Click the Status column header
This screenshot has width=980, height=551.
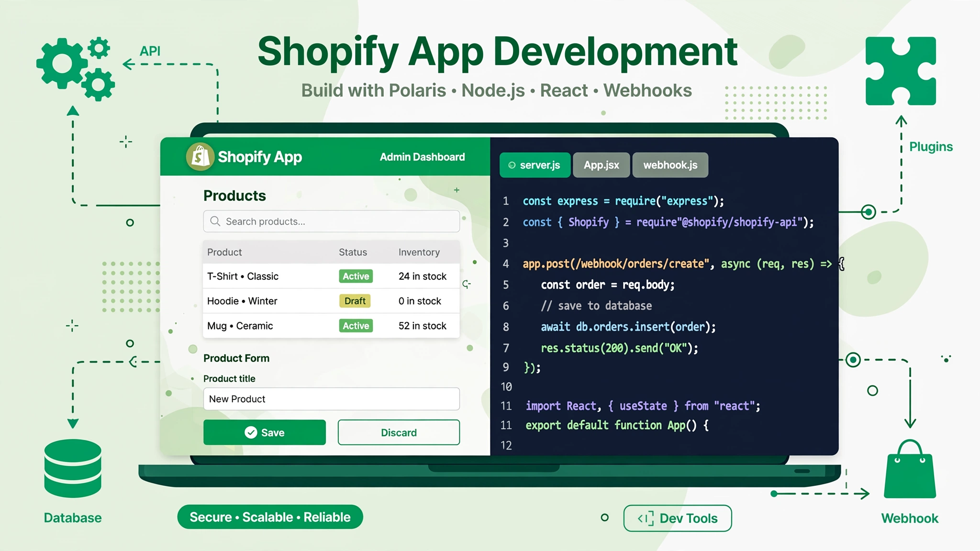click(x=353, y=252)
